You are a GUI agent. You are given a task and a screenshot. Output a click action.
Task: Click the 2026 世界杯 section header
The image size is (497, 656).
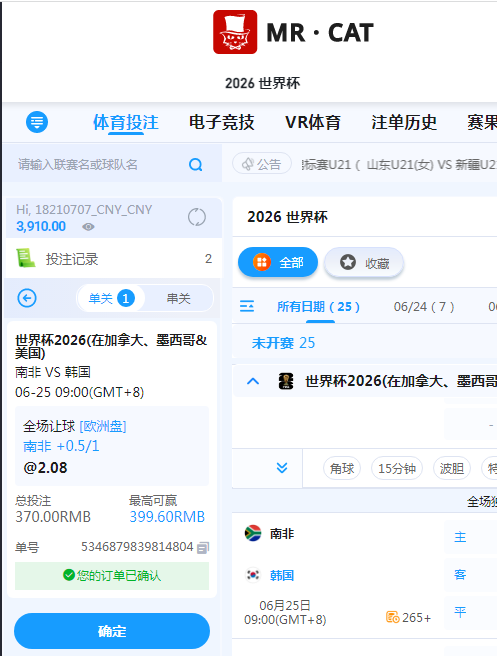point(287,217)
